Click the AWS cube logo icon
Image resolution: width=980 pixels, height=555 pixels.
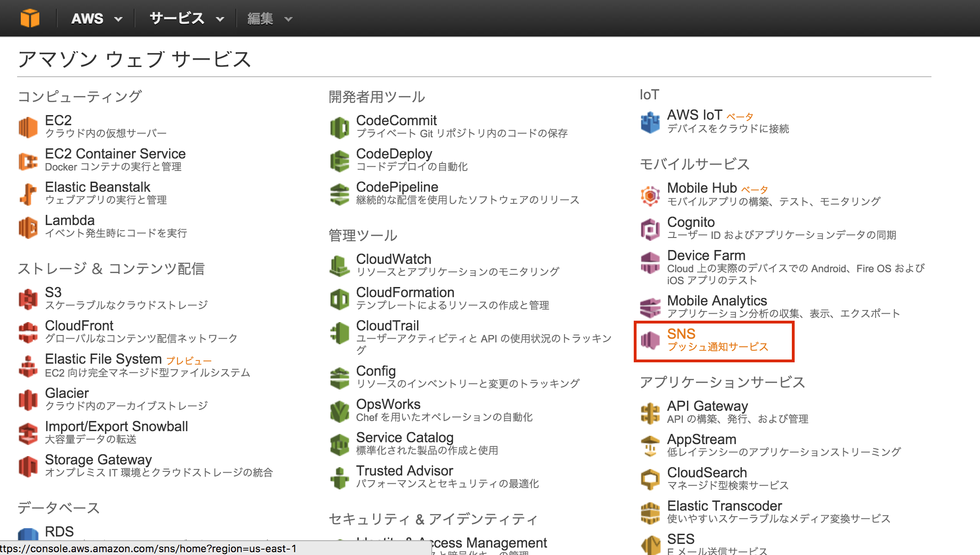(30, 18)
